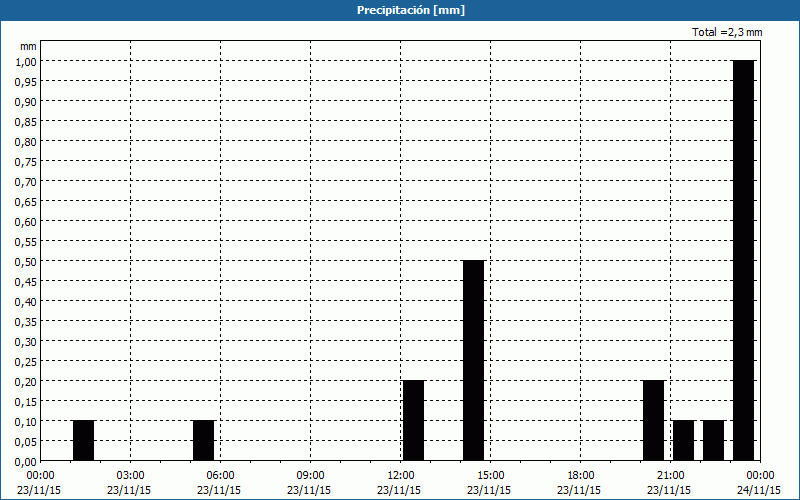Click the Precipitación [mm] chart title
800x500 pixels.
[x=411, y=10]
